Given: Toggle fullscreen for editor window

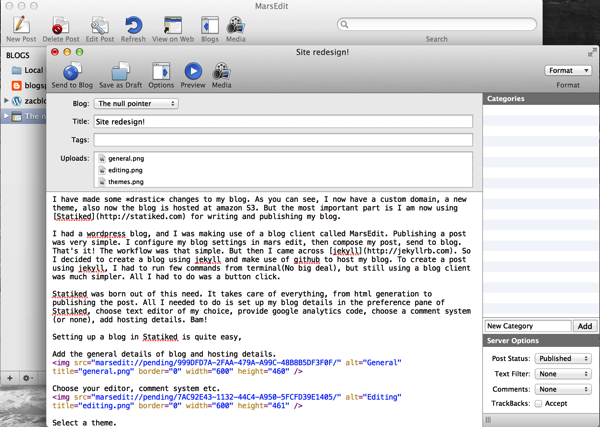Looking at the screenshot, I should (x=592, y=52).
